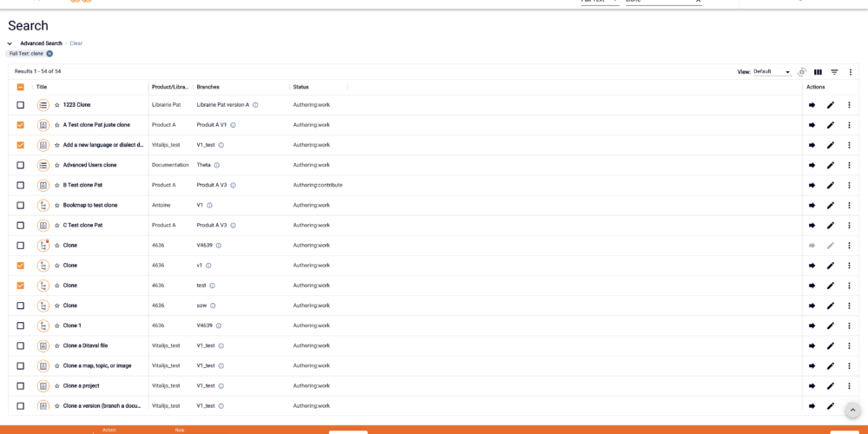Sort by the Title column header
This screenshot has height=434, width=868.
(x=42, y=87)
